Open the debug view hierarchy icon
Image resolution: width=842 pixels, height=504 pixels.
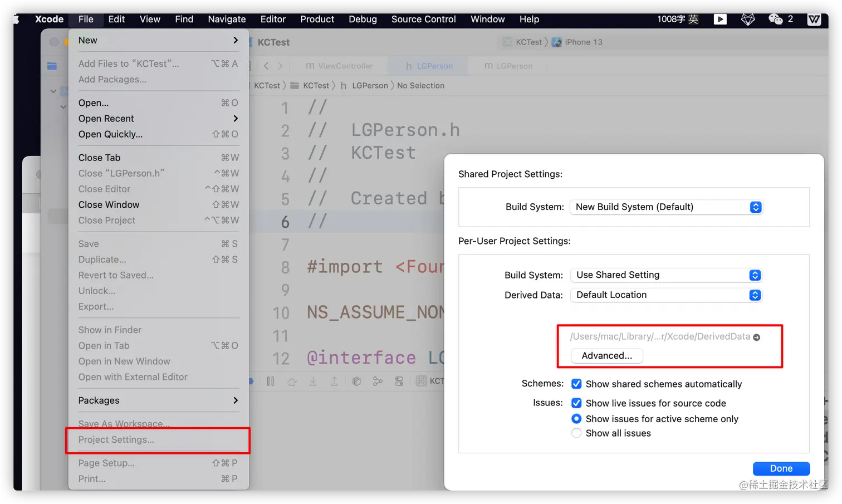[x=356, y=381]
